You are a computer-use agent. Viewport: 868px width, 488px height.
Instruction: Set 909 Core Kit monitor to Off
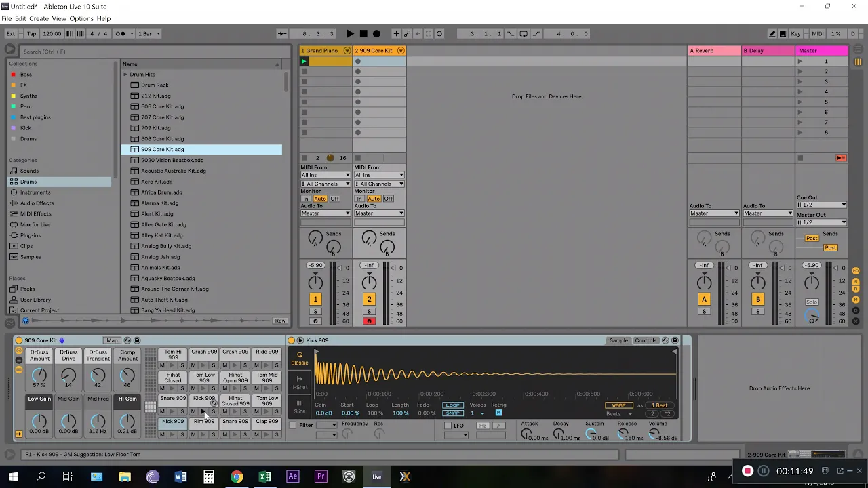(389, 199)
